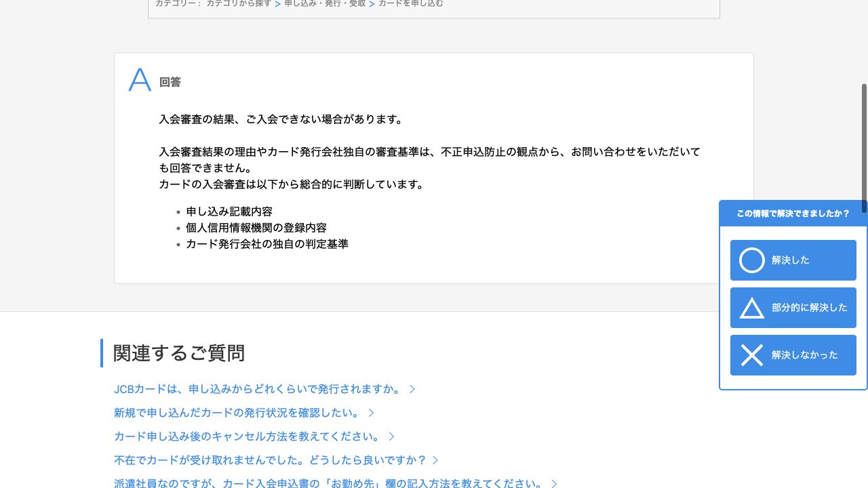
Task: Click chevron after キャンセル方法 link
Action: tap(392, 436)
